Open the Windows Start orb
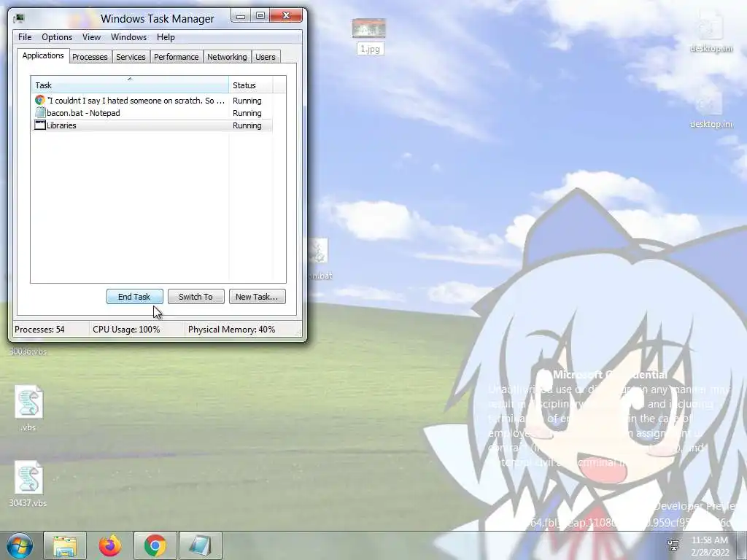 click(20, 545)
